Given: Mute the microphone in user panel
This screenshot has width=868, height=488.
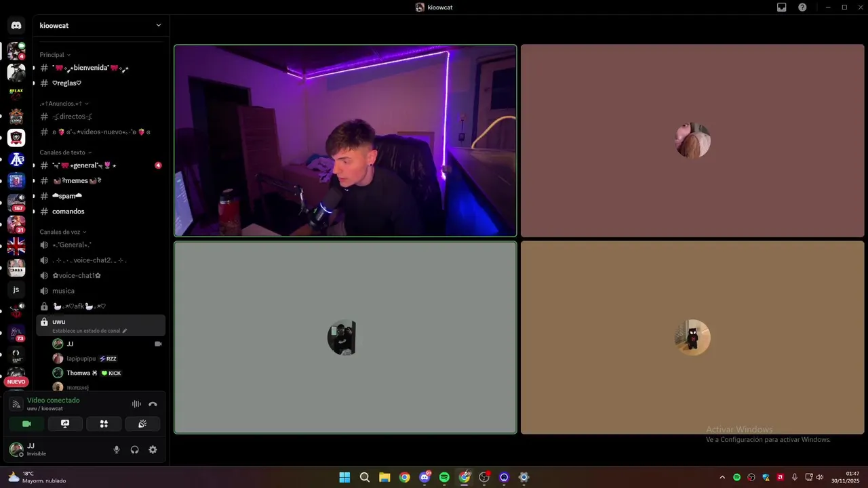Looking at the screenshot, I should coord(117,449).
